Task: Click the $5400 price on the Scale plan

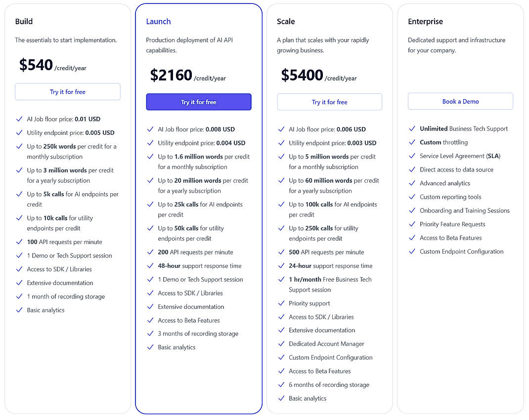Action: [x=302, y=76]
